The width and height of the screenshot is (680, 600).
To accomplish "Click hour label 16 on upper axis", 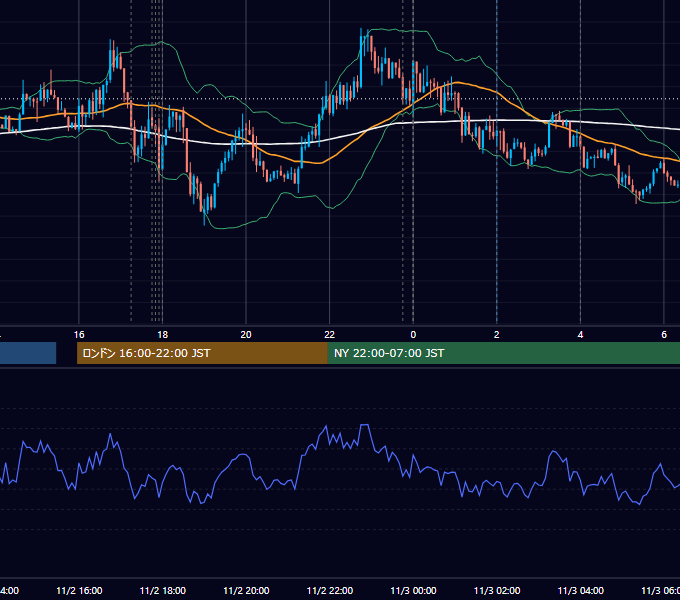I will pos(79,335).
